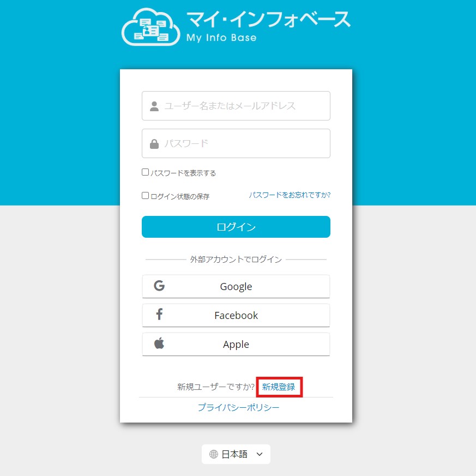This screenshot has height=476, width=476.
Task: Click the Google G logo icon
Action: point(159,286)
